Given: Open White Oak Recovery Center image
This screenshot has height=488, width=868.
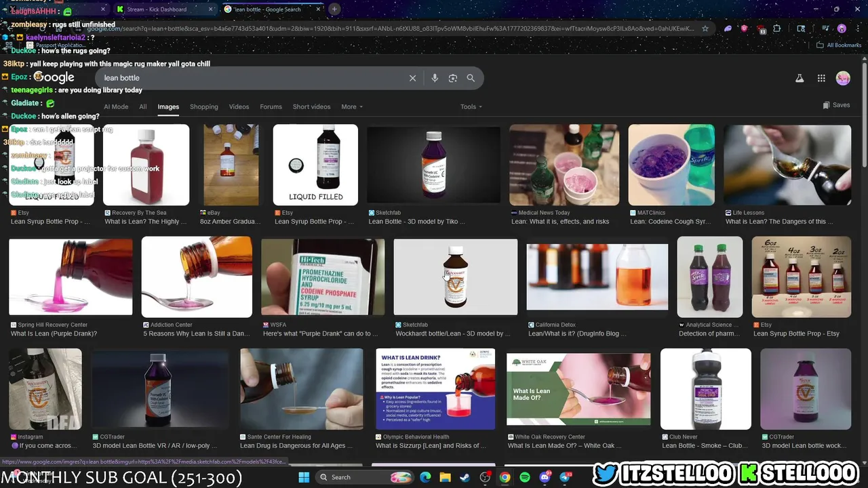Looking at the screenshot, I should tap(578, 389).
